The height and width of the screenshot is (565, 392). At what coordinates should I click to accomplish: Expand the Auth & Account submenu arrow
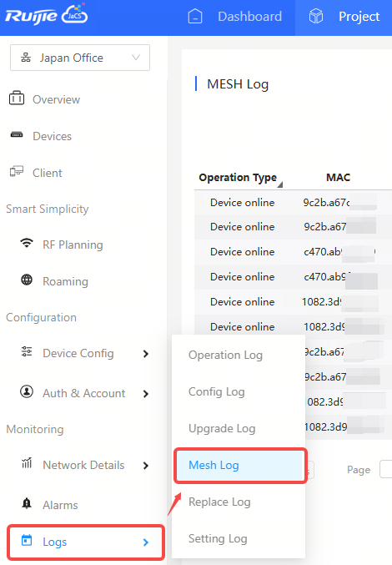click(x=146, y=394)
